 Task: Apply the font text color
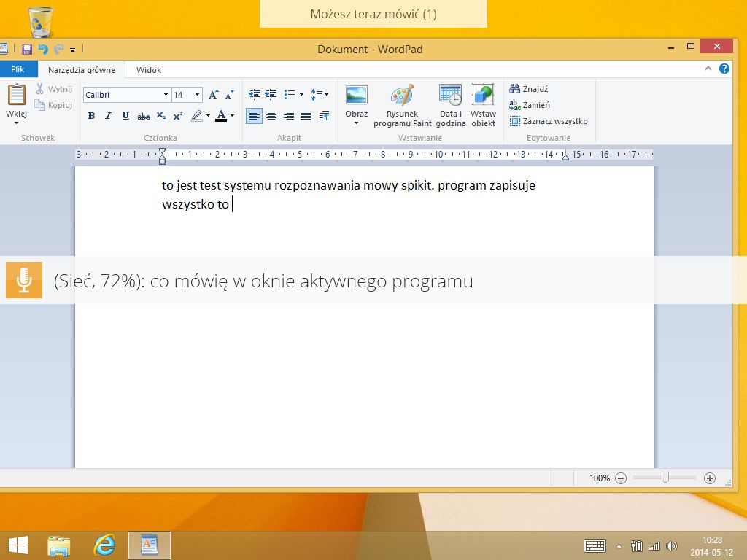[x=221, y=116]
